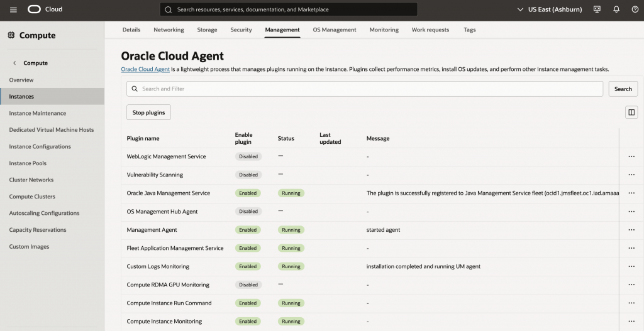Viewport: 644px width, 331px height.
Task: Open Instance Pools in the sidebar
Action: pos(28,163)
